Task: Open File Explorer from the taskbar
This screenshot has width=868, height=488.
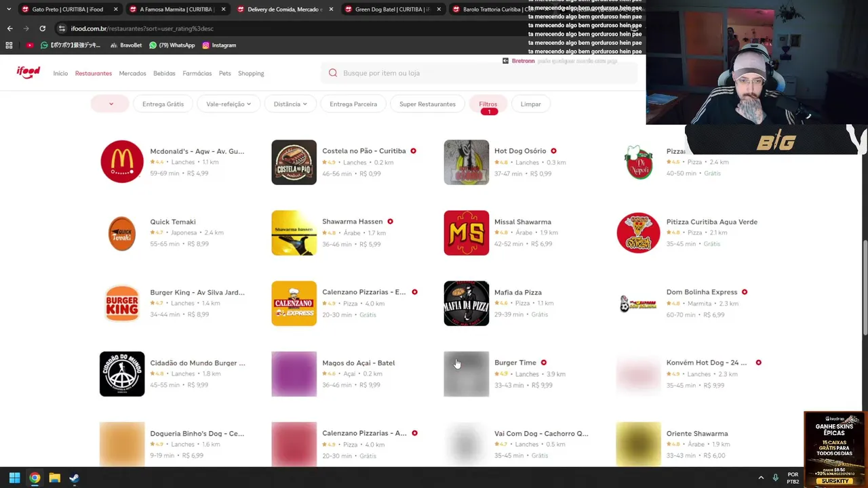Action: 54,478
